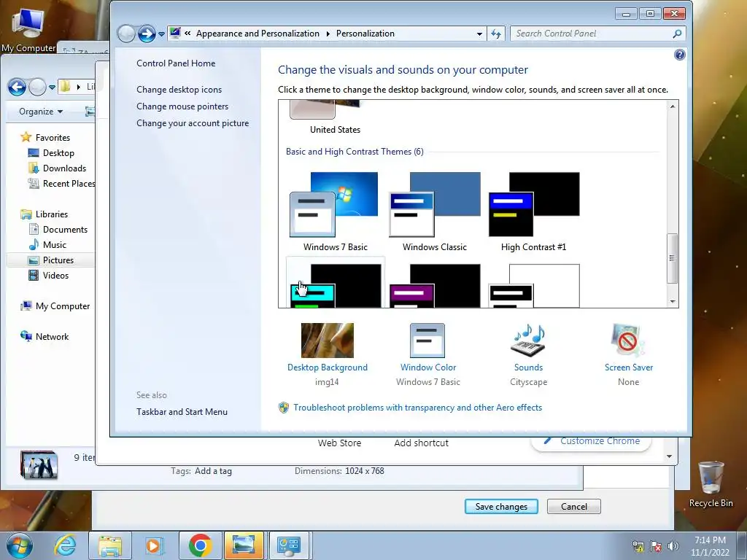Image resolution: width=747 pixels, height=560 pixels.
Task: Click the Cancel button
Action: (x=574, y=507)
